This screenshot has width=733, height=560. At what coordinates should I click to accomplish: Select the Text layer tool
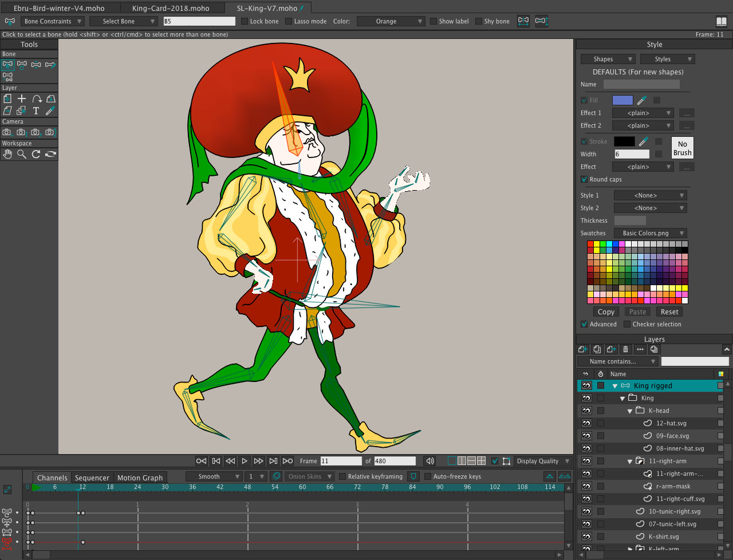pos(36,111)
